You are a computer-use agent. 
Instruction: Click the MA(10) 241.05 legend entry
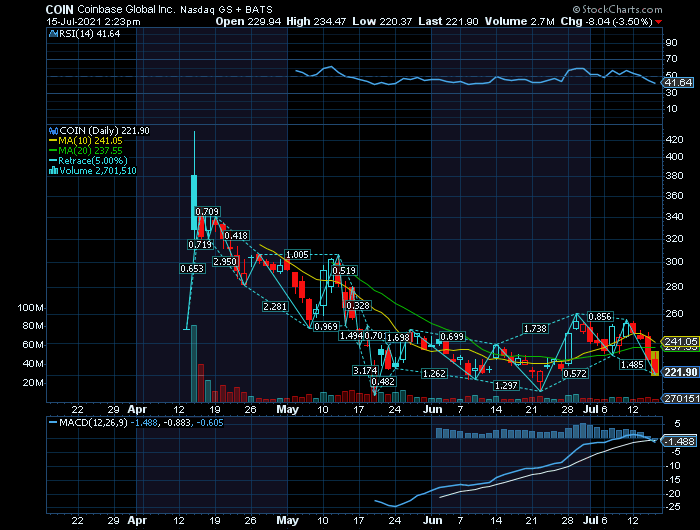pos(90,141)
